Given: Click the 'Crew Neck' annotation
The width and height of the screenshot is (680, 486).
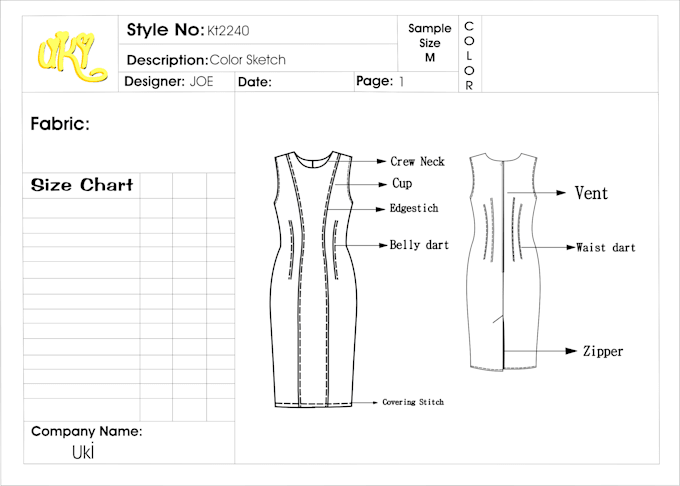Looking at the screenshot, I should (417, 161).
